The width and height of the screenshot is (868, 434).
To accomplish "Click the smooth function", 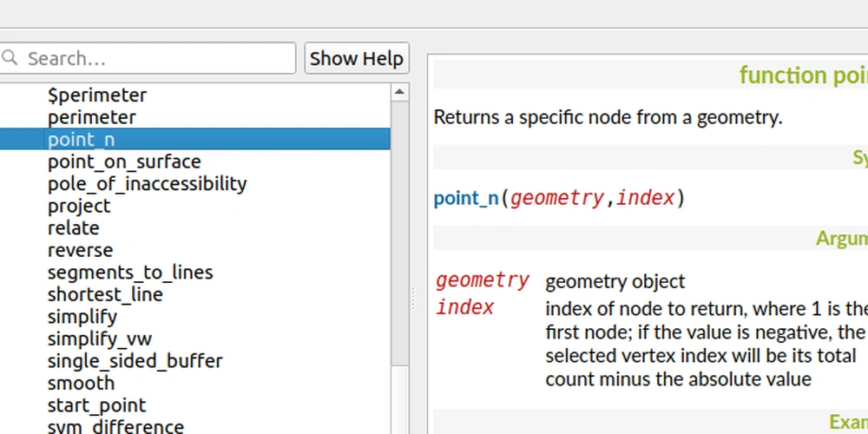I will 81,384.
